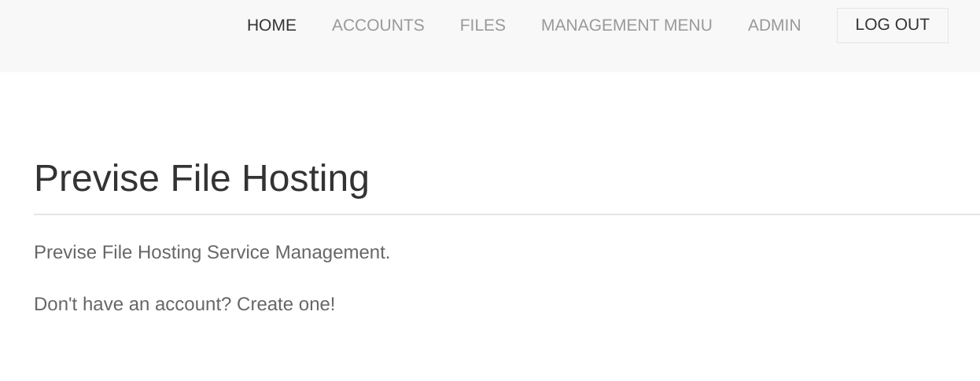Viewport: 980px width, 381px height.
Task: Expand the ACCOUNTS navigation menu
Action: [378, 25]
